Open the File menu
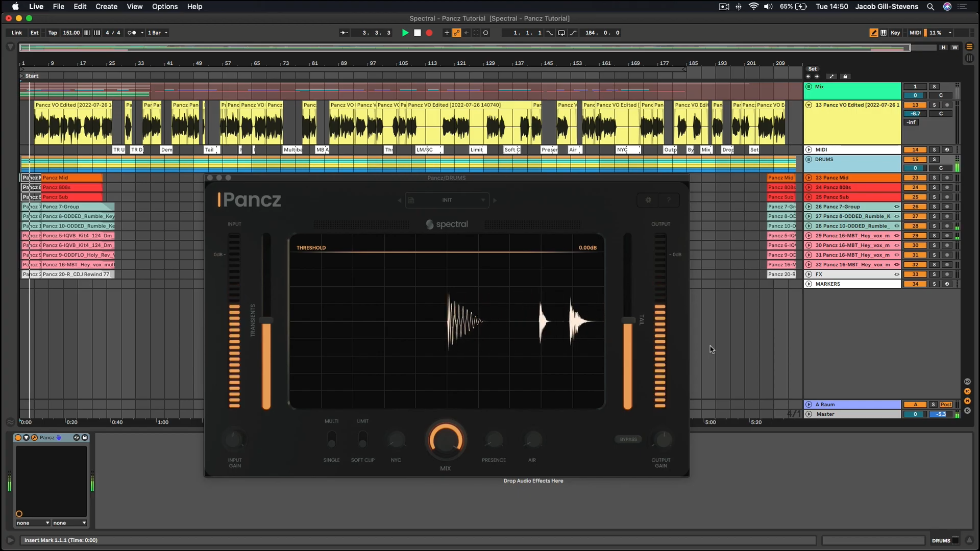The image size is (980, 551). (59, 7)
